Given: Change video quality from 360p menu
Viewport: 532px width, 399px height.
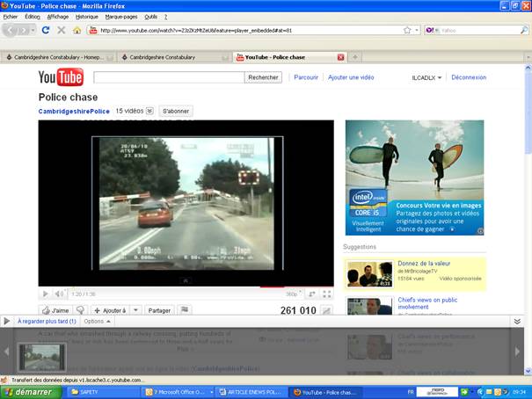Looking at the screenshot, I should click(294, 294).
